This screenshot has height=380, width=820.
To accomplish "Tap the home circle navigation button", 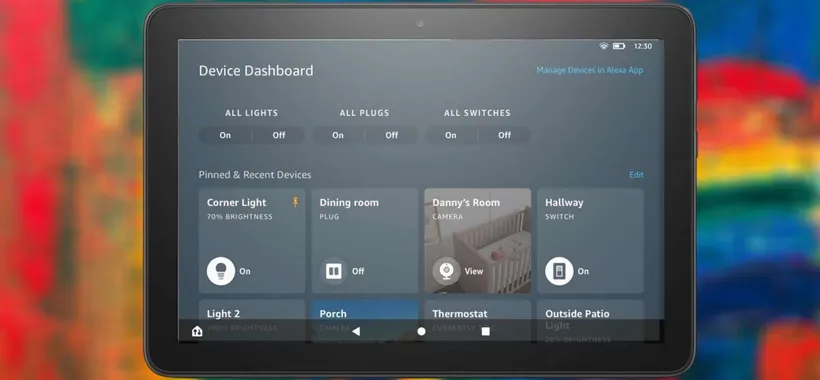I will (x=421, y=331).
